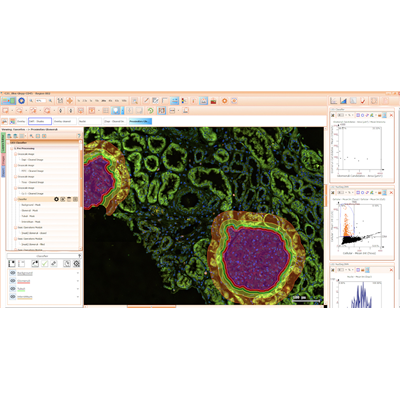This screenshot has width=400, height=400.
Task: Select the highlighted blue channel tab
Action: tap(140, 121)
